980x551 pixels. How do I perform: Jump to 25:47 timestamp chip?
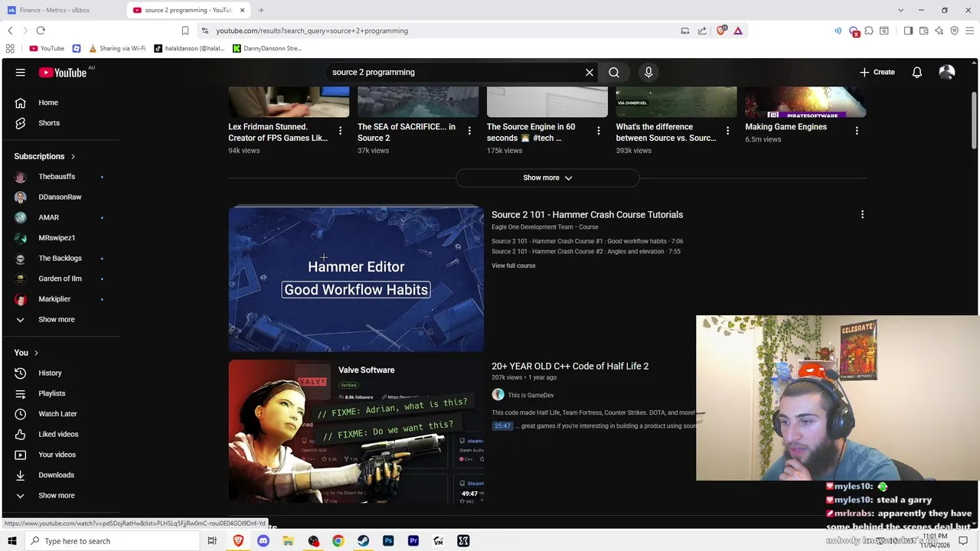tap(502, 426)
